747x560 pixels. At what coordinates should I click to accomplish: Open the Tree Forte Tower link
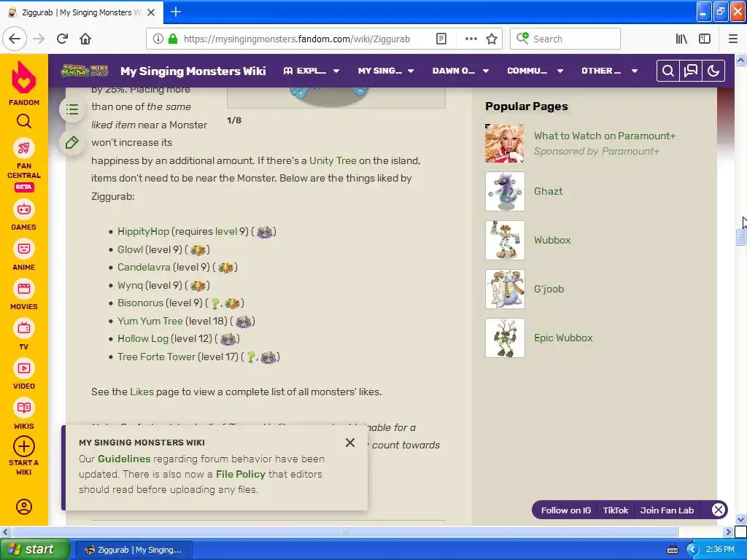[x=156, y=357]
